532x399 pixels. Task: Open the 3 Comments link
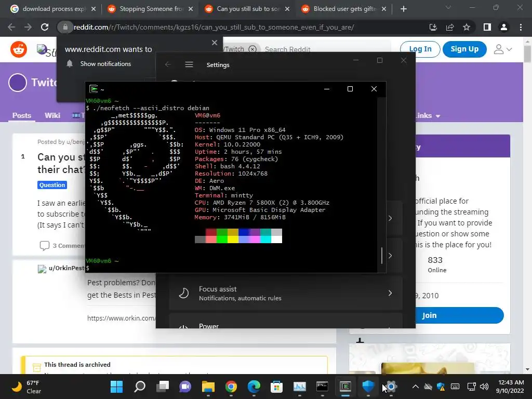pyautogui.click(x=62, y=246)
